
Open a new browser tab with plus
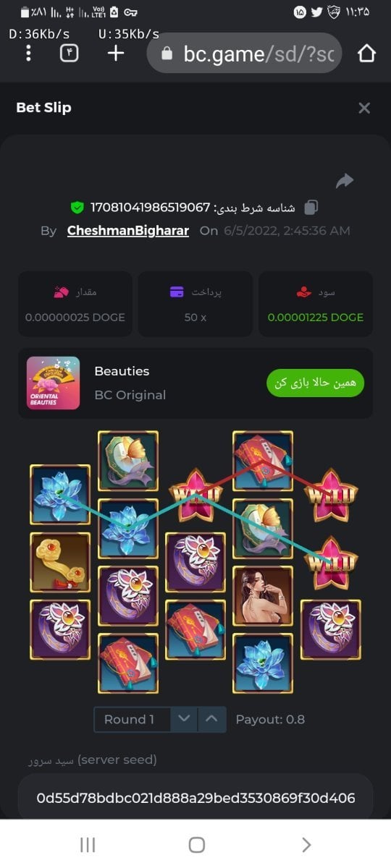pyautogui.click(x=116, y=53)
